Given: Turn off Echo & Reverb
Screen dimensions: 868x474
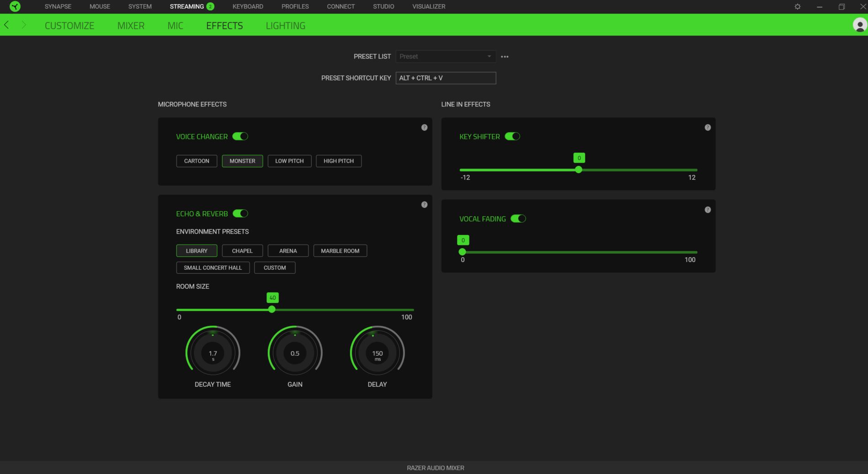Looking at the screenshot, I should [x=240, y=213].
